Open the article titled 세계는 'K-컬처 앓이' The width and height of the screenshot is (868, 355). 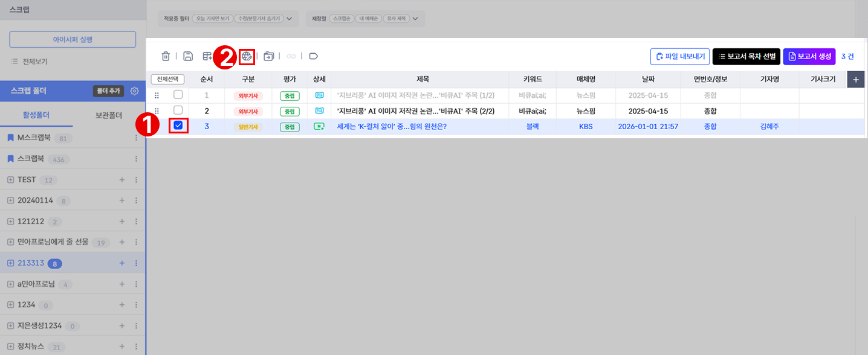click(x=392, y=127)
